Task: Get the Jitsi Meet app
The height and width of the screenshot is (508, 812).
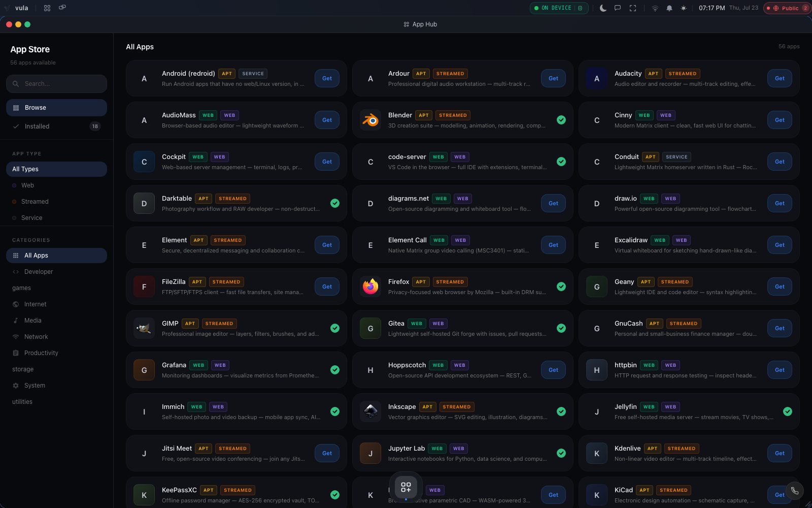Action: pyautogui.click(x=327, y=453)
